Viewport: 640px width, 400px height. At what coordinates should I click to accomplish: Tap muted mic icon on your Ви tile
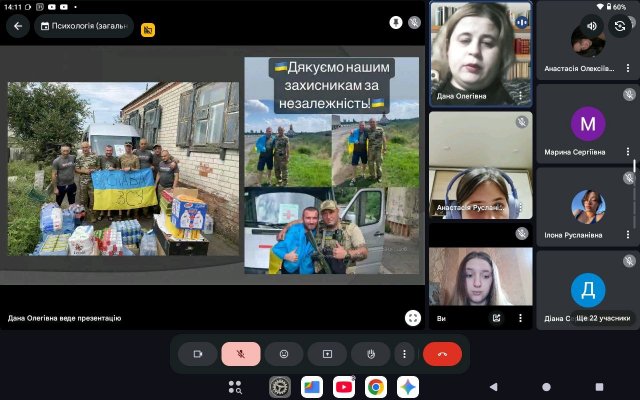[x=522, y=233]
